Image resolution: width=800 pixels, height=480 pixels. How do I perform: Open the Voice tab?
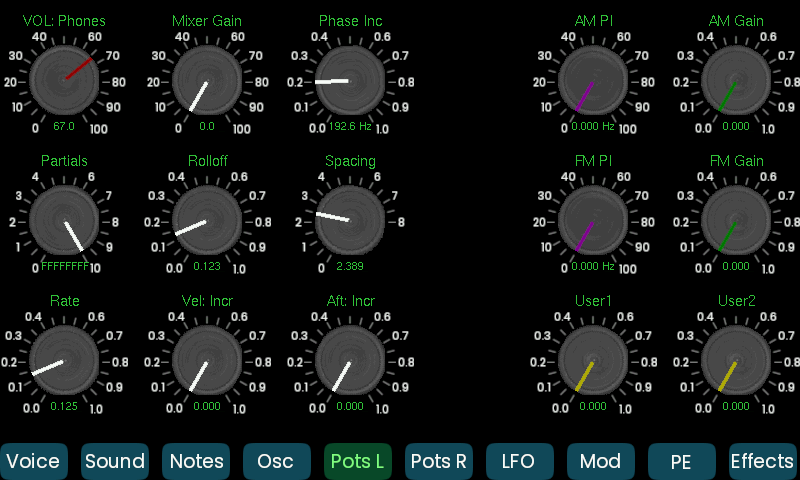point(33,461)
